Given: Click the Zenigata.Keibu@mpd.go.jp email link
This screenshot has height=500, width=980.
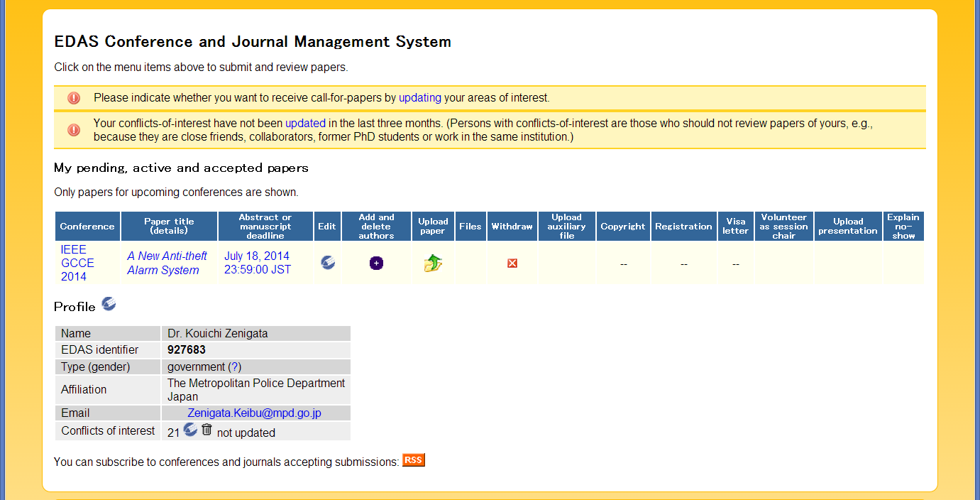Looking at the screenshot, I should pos(254,413).
